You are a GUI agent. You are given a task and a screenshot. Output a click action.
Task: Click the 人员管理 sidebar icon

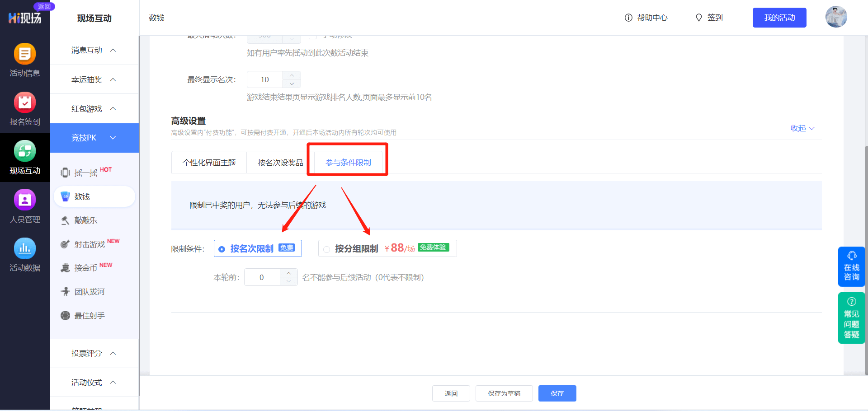pos(25,200)
